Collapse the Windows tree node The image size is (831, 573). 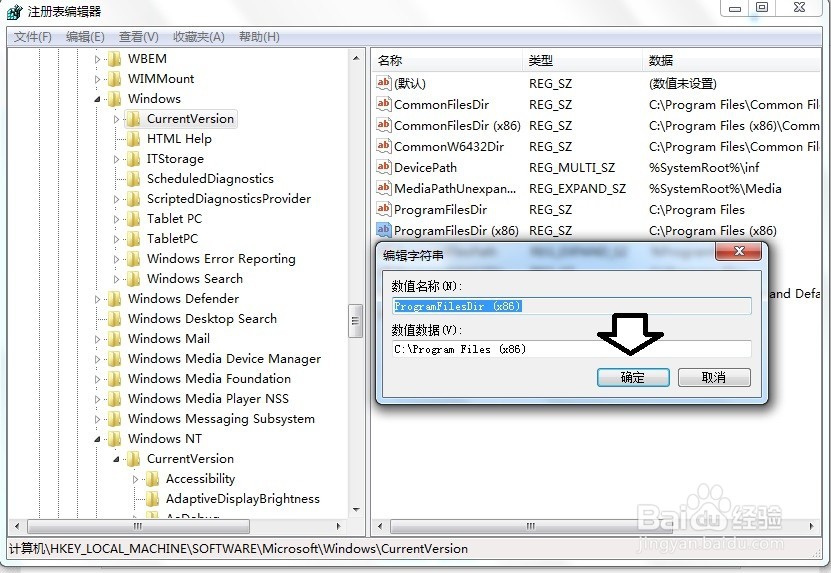click(98, 100)
